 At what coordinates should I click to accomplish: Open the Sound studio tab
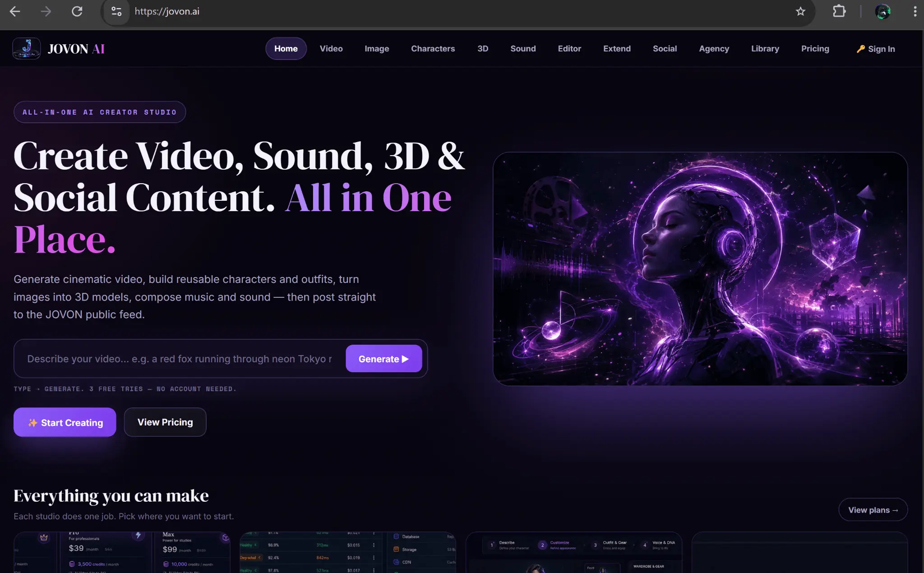tap(523, 49)
